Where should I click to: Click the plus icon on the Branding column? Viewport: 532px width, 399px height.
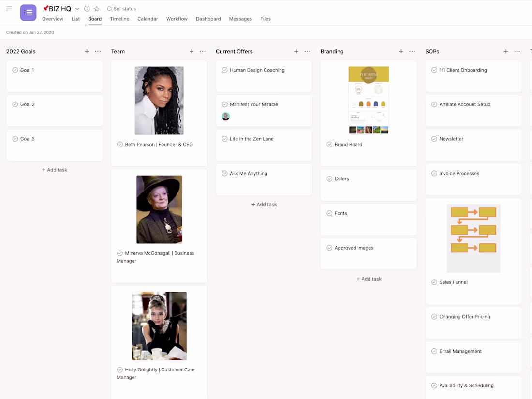point(401,51)
